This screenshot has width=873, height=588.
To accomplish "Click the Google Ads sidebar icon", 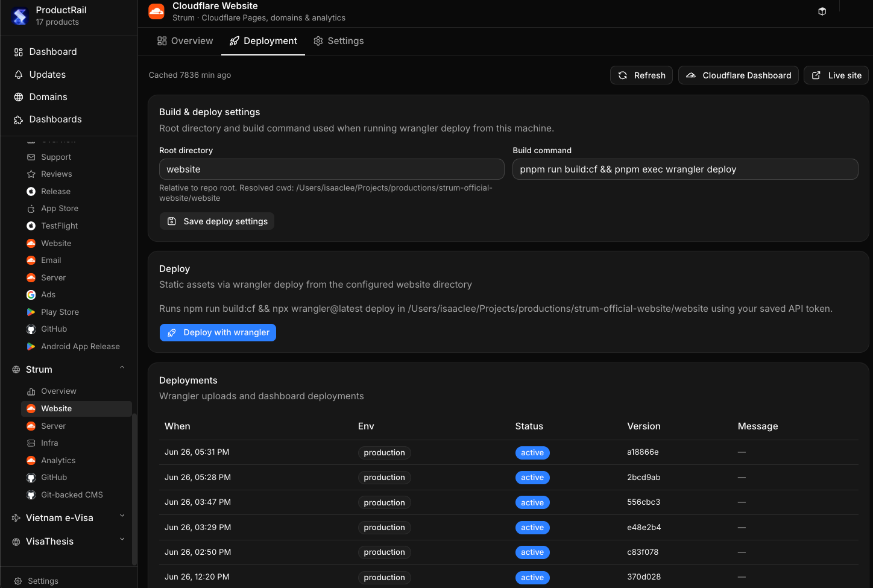I will tap(31, 295).
